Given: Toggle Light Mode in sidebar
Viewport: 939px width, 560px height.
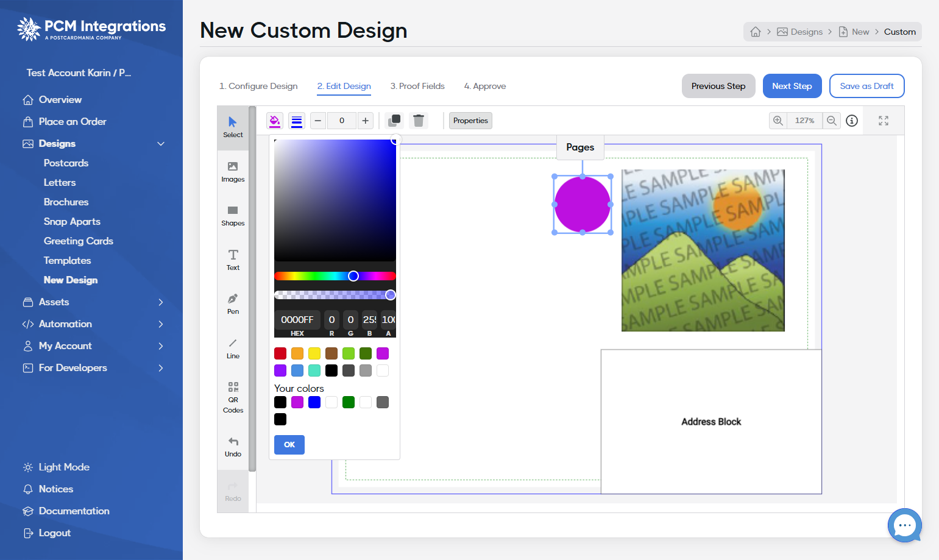Looking at the screenshot, I should (x=56, y=467).
